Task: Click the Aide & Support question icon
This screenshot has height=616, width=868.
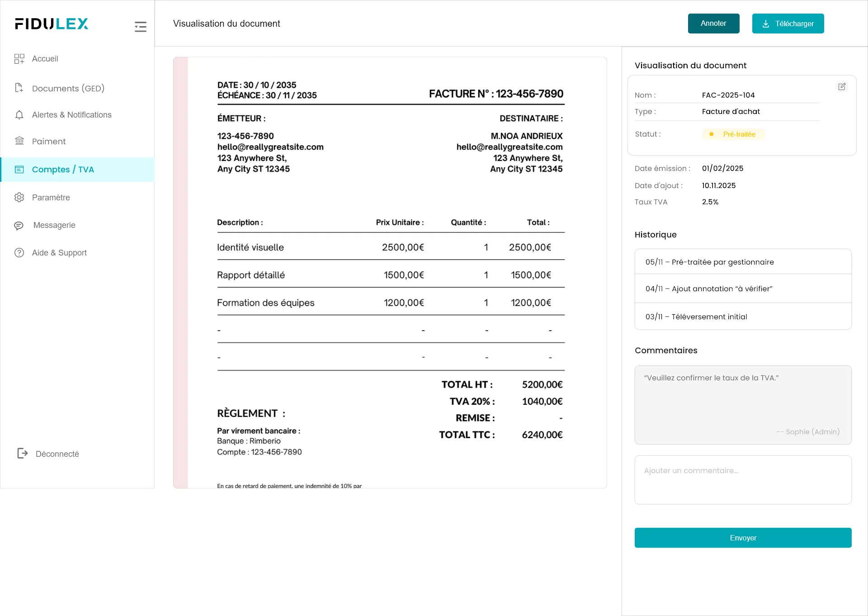Action: pos(19,253)
